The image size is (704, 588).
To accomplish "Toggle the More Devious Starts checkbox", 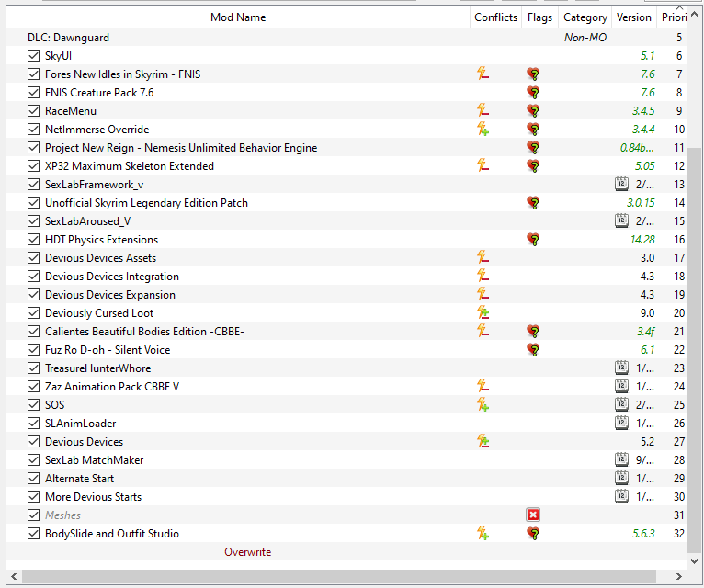I will (33, 497).
